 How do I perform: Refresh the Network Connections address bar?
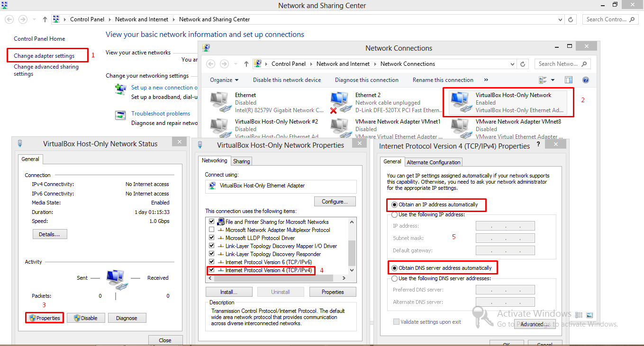(x=523, y=64)
